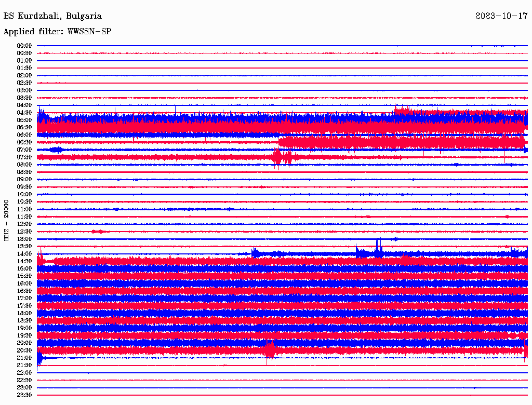Select the 05:30 time label
The image size is (532, 405).
point(24,127)
